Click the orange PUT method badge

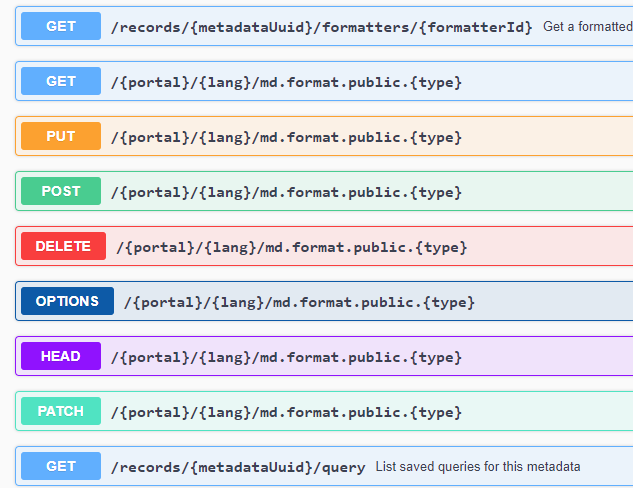tap(61, 136)
